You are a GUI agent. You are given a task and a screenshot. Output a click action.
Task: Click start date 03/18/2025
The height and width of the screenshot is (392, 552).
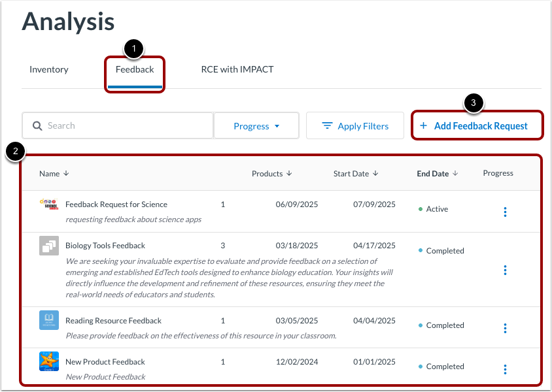coord(297,246)
